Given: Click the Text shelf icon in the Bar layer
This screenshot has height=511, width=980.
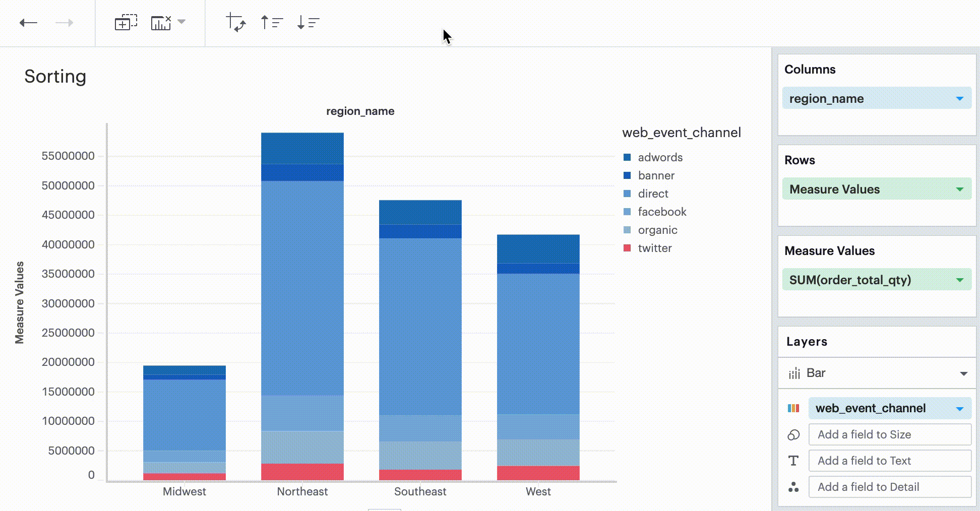Looking at the screenshot, I should click(x=793, y=461).
